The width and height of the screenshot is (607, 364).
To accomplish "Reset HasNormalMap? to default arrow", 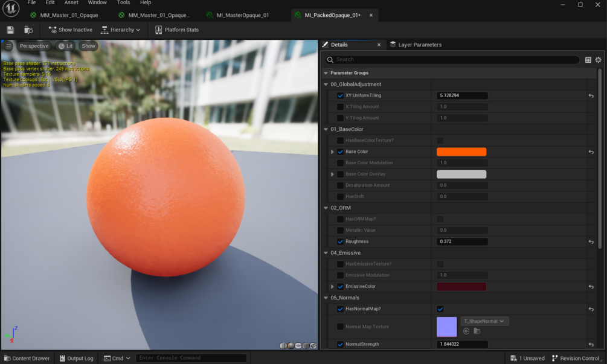I will tap(591, 309).
